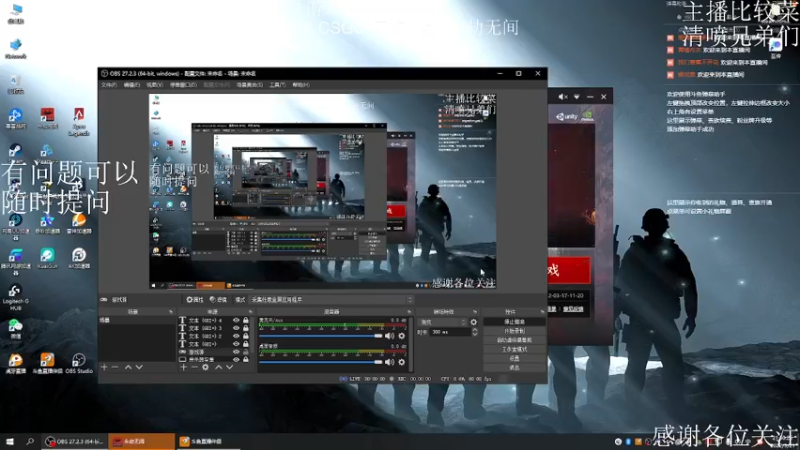Remove the scene with the minus icon
Screen dimensions: 800x450
115,367
